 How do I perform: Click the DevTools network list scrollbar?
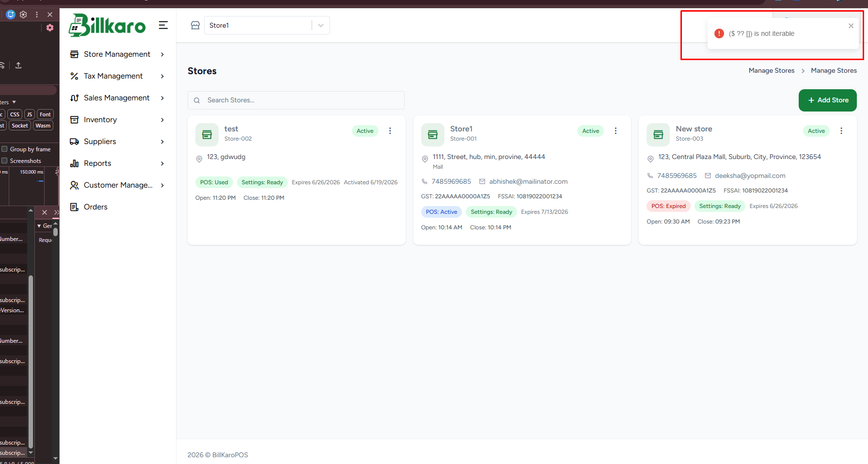tap(31, 362)
